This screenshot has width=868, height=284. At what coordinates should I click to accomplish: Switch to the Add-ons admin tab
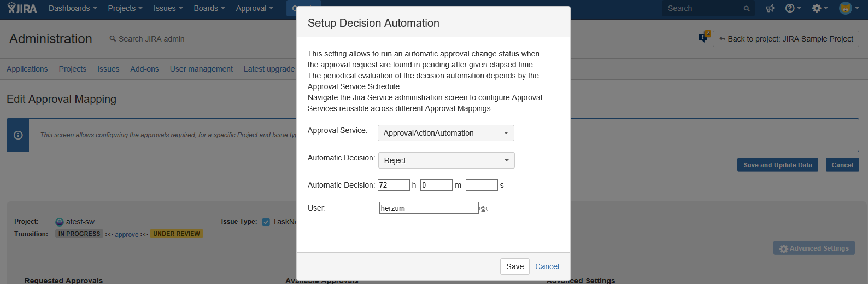point(144,69)
